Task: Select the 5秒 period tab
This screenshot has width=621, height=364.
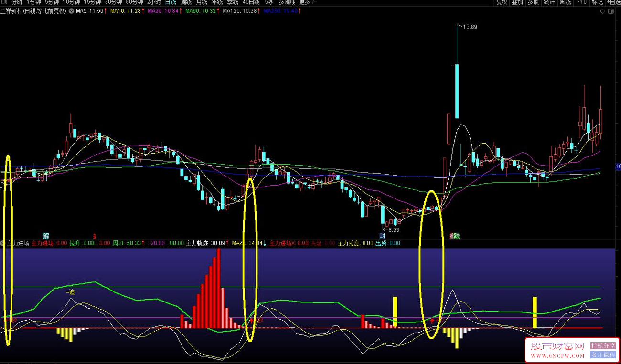Action: click(x=269, y=2)
